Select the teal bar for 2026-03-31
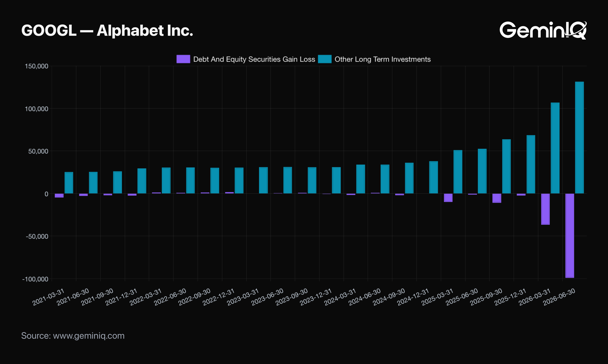Image resolution: width=608 pixels, height=364 pixels. (555, 148)
